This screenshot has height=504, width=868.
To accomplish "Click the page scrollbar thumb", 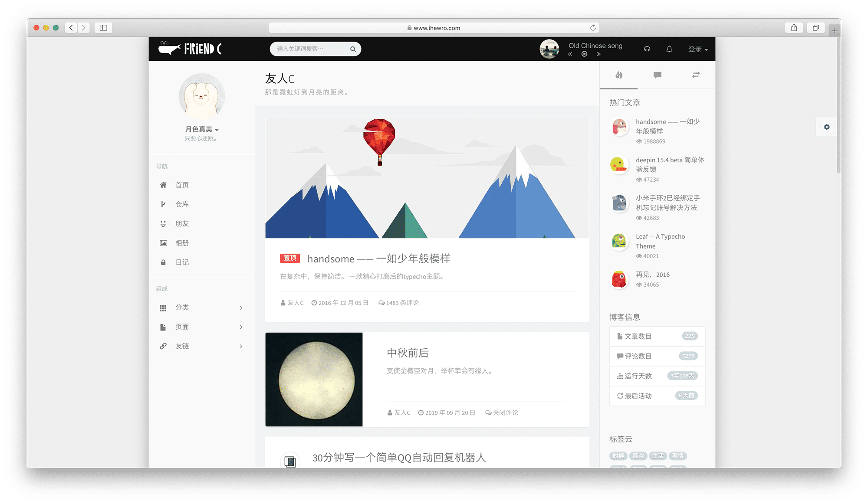I will (838, 105).
